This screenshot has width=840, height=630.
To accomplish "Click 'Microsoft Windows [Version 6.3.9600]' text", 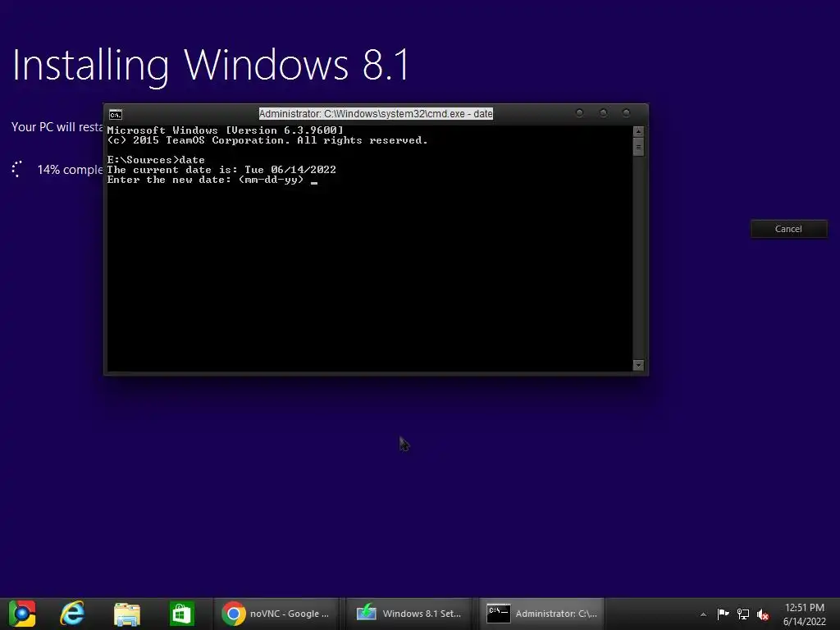I will click(x=225, y=130).
